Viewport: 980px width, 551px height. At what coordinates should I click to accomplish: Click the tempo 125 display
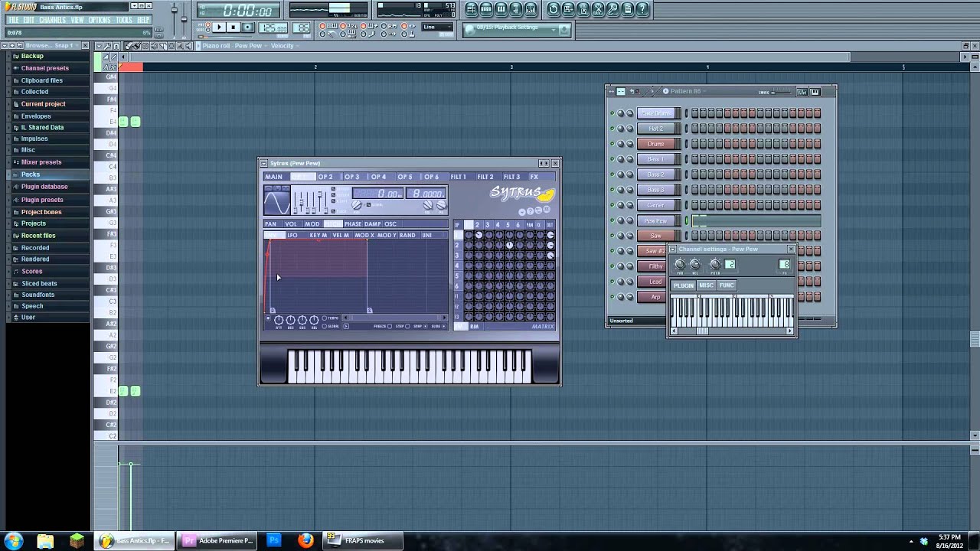pos(273,28)
